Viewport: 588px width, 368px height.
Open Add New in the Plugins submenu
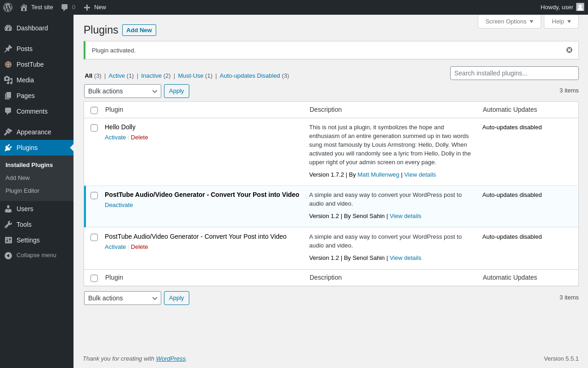17,178
